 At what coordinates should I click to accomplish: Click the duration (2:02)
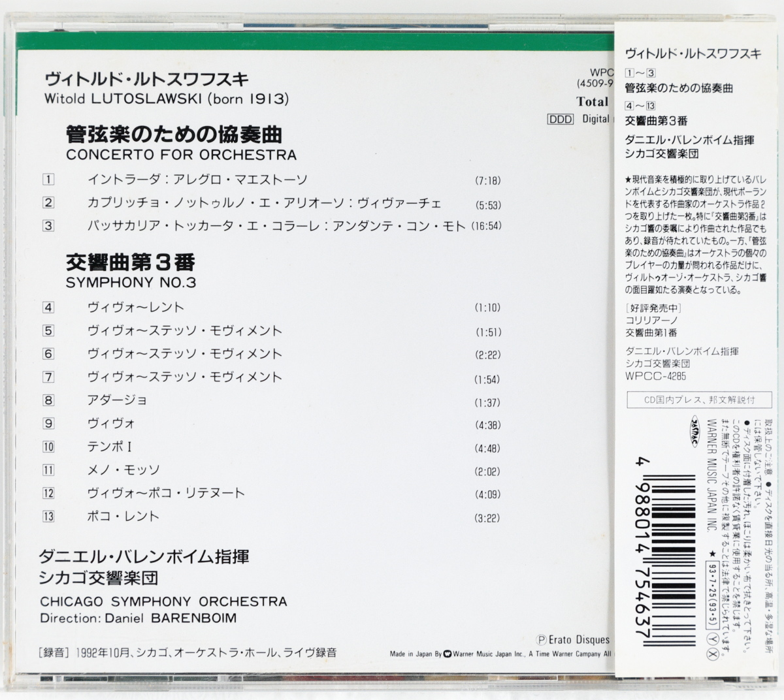click(x=488, y=471)
